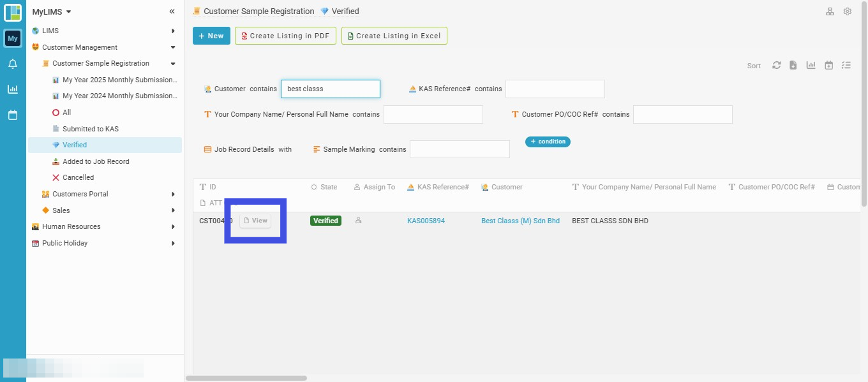Open the bar chart view icon
Viewport: 868px width, 382px height.
point(811,65)
